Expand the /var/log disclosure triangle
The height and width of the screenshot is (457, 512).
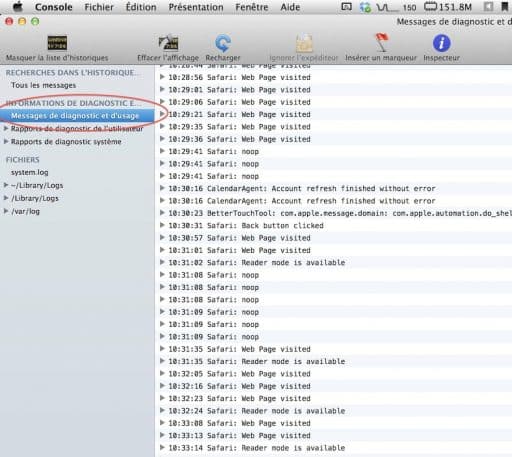pyautogui.click(x=6, y=211)
